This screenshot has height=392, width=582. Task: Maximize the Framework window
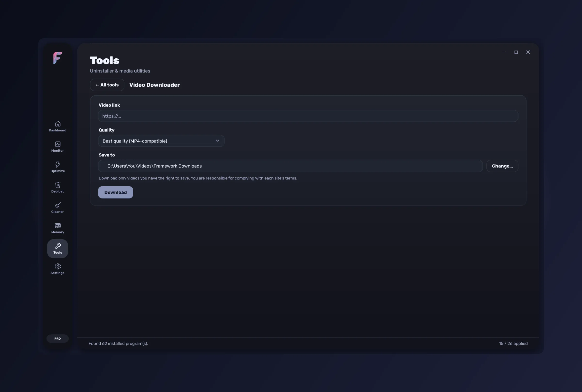pyautogui.click(x=516, y=52)
